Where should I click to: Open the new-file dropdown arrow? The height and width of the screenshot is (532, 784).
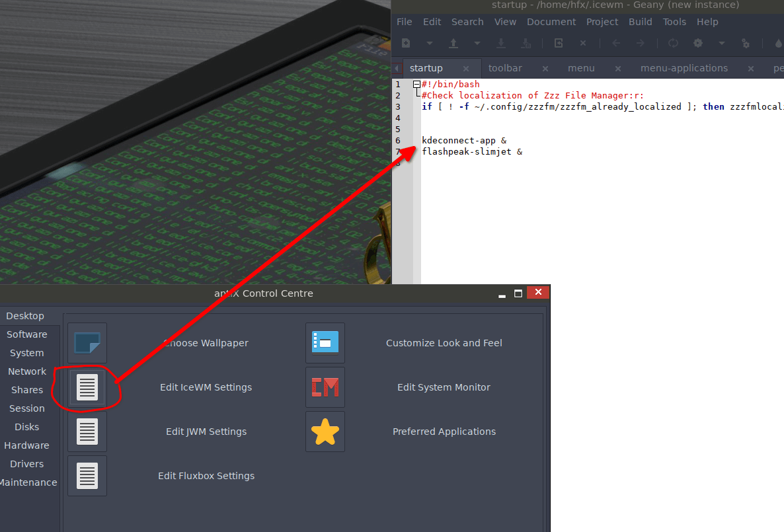click(430, 43)
